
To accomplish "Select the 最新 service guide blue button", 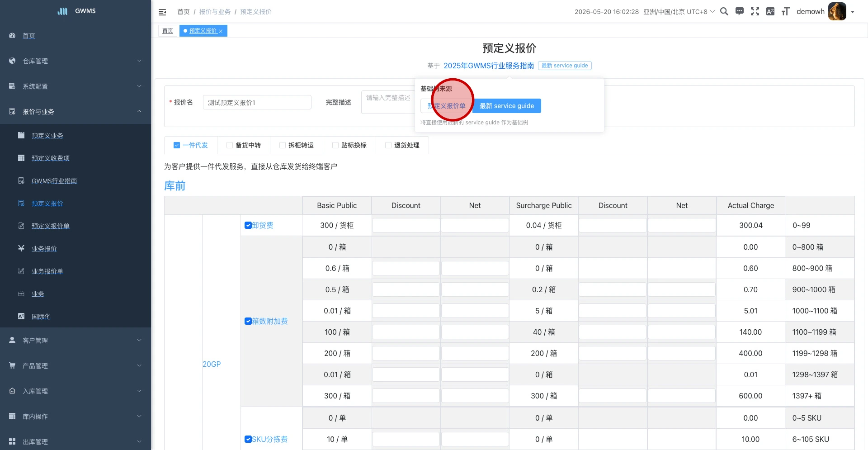I will pyautogui.click(x=507, y=106).
